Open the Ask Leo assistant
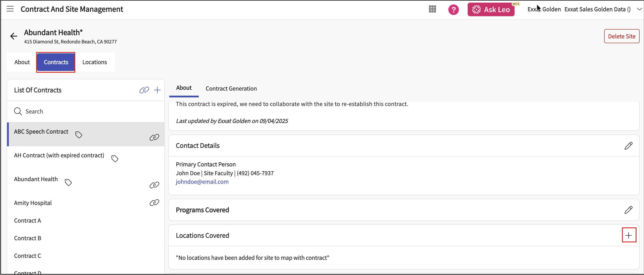The image size is (644, 275). 491,9
